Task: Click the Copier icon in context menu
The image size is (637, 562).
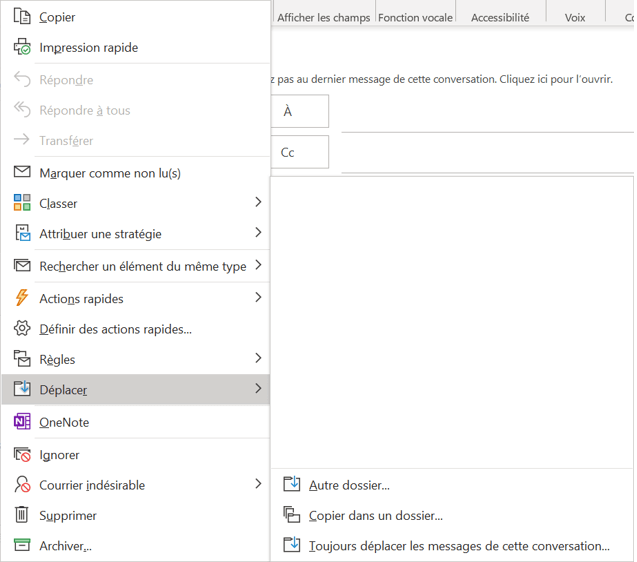Action: point(22,17)
